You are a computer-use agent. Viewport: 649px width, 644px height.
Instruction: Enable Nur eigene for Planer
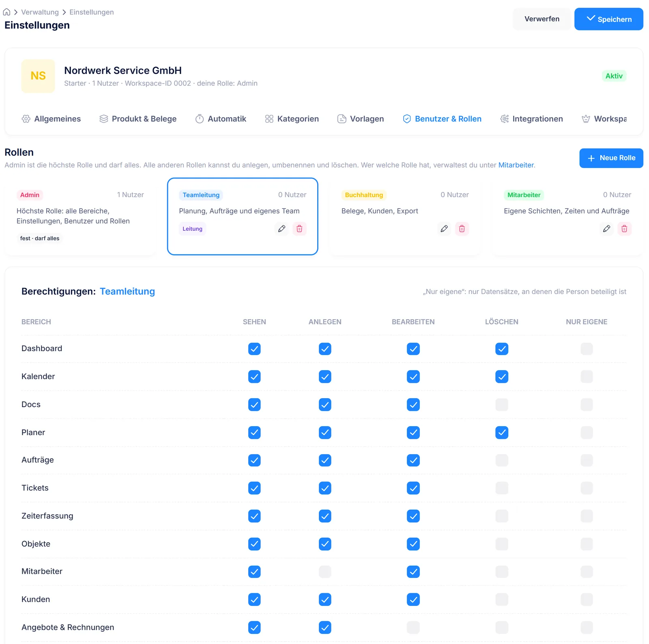coord(587,433)
